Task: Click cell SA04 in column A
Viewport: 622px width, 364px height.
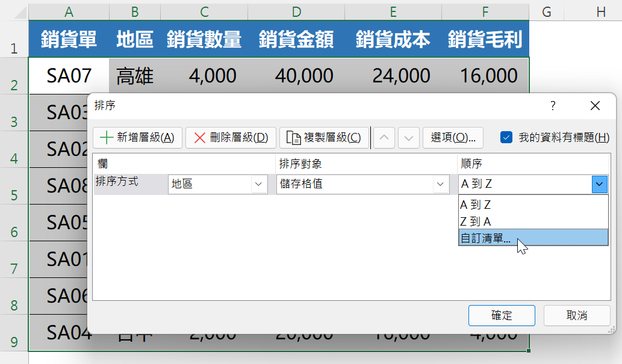Action: tap(58, 333)
